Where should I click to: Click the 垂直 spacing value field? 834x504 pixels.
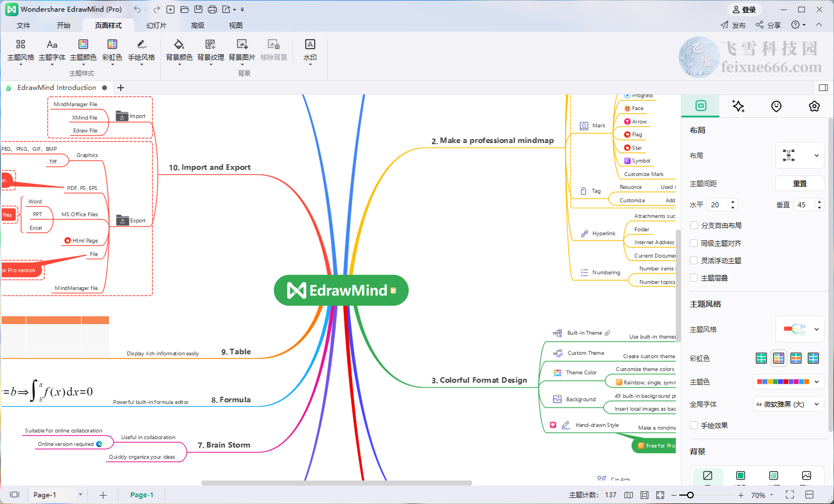tap(809, 205)
